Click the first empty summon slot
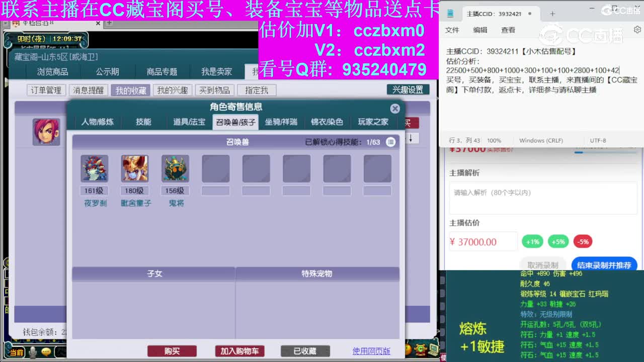644x362 pixels. click(216, 168)
